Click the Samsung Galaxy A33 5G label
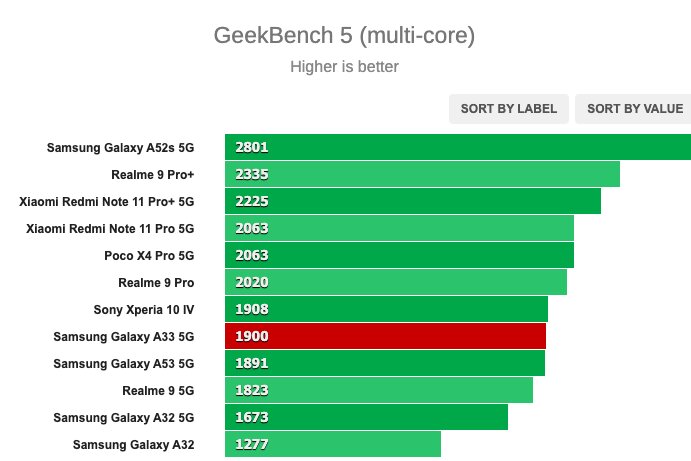The image size is (691, 461). (x=124, y=337)
